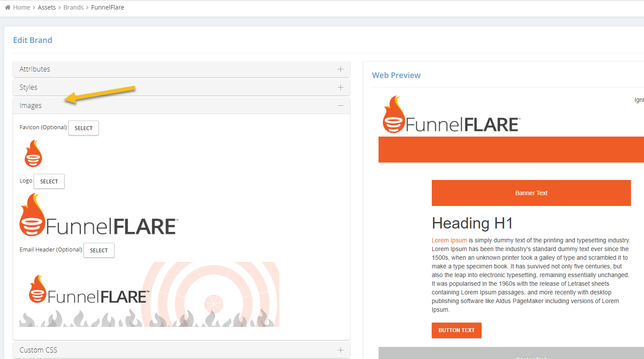Expand the Attributes section
This screenshot has height=359, width=644.
tap(181, 69)
